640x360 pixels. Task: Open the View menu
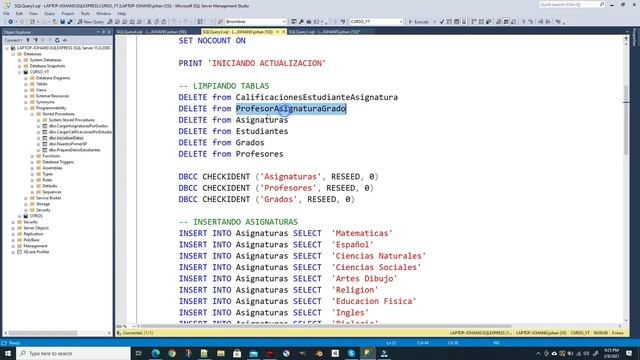coord(33,13)
